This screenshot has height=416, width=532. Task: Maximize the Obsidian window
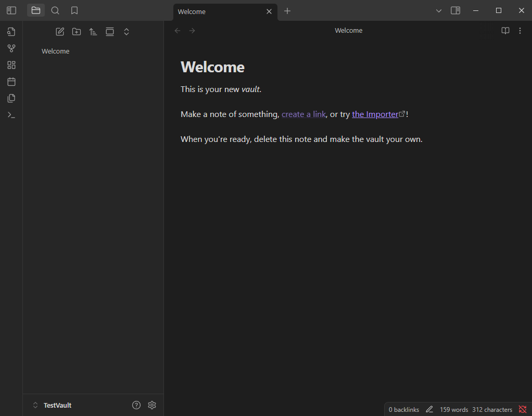[x=498, y=10]
